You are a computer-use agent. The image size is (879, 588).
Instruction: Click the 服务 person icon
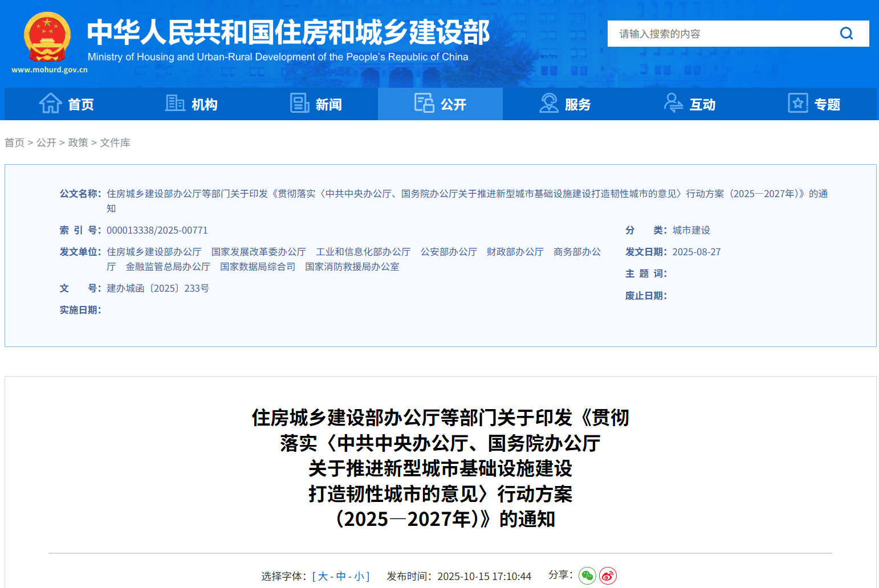pyautogui.click(x=548, y=104)
